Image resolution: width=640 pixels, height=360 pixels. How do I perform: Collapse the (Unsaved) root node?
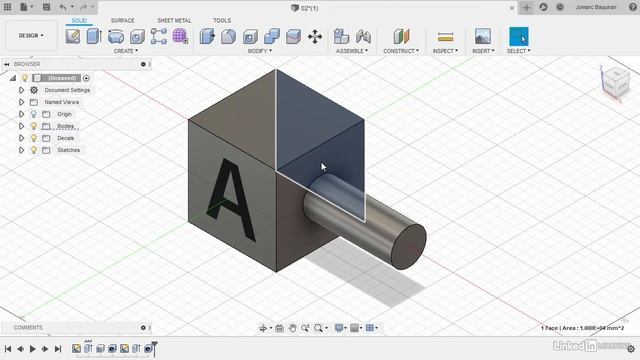point(13,78)
